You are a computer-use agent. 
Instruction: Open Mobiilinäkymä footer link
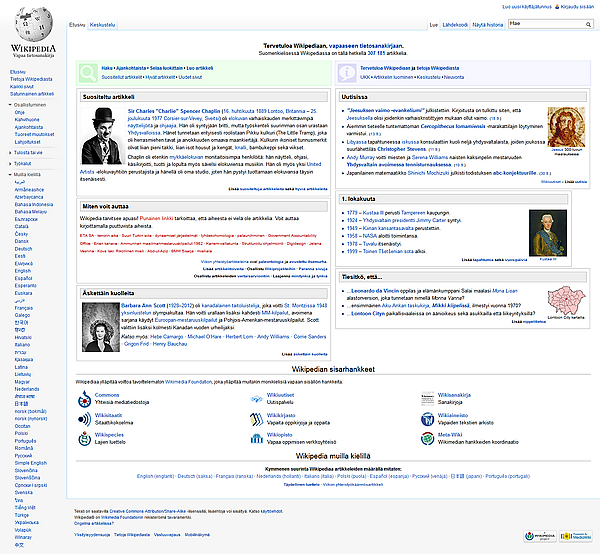197,535
